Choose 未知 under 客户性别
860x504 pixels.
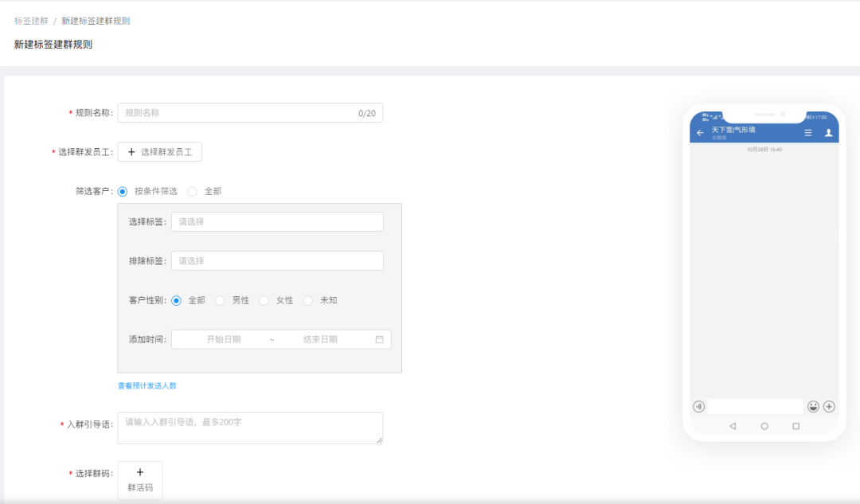(x=308, y=300)
